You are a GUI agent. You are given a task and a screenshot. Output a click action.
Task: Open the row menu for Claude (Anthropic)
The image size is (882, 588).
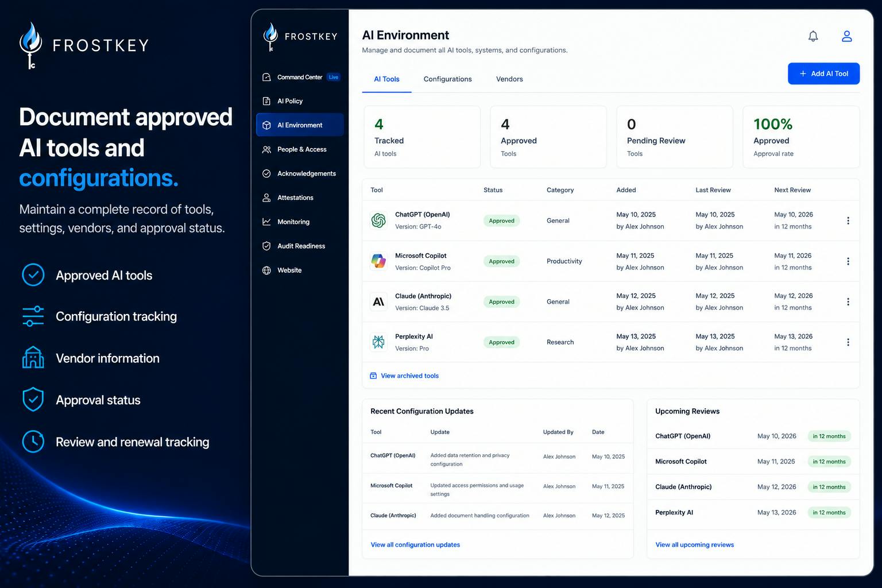(848, 301)
